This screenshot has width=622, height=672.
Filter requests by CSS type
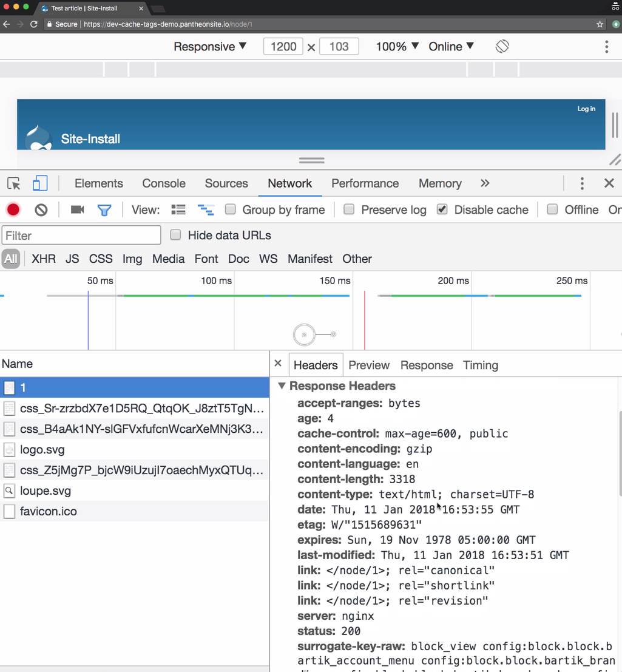[x=100, y=259]
